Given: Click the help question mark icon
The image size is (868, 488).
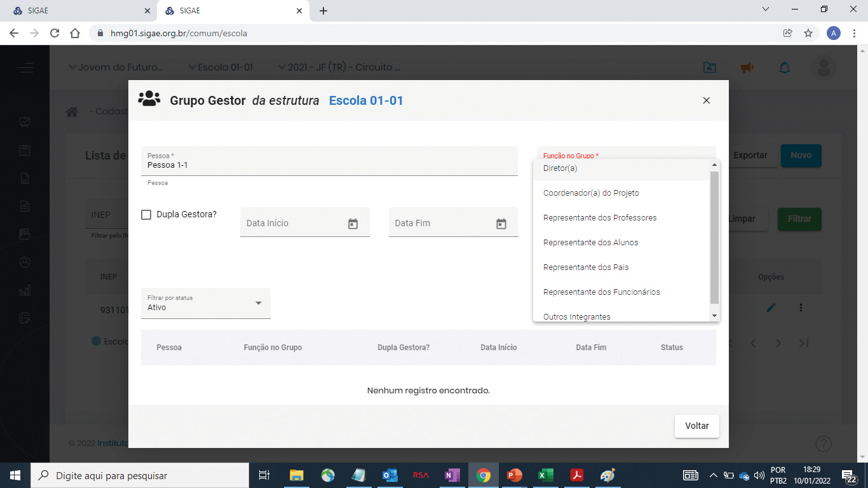Looking at the screenshot, I should pyautogui.click(x=824, y=444).
